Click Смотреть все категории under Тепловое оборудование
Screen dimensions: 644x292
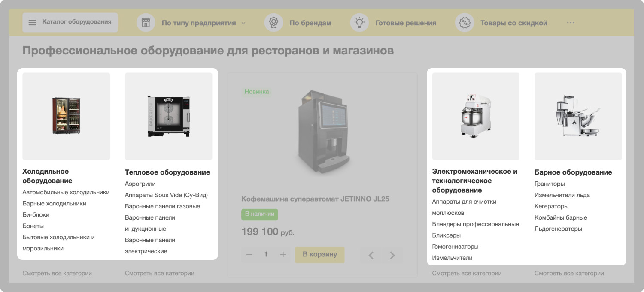click(x=160, y=273)
